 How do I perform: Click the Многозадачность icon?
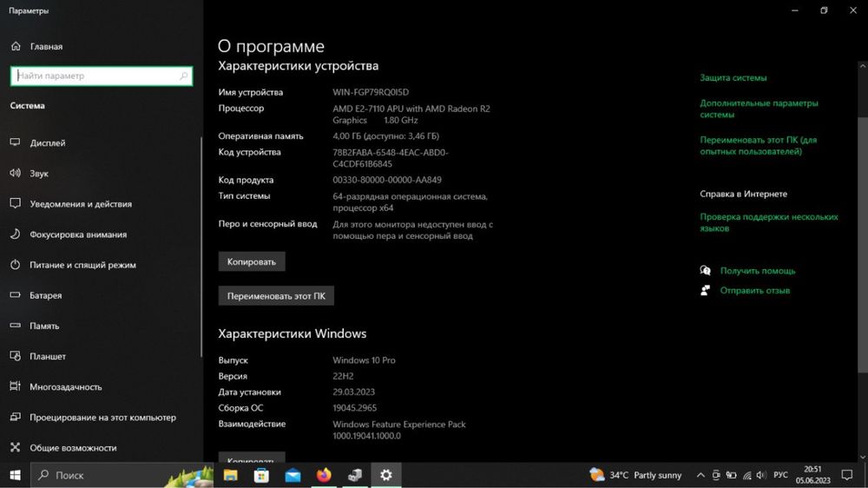point(16,386)
